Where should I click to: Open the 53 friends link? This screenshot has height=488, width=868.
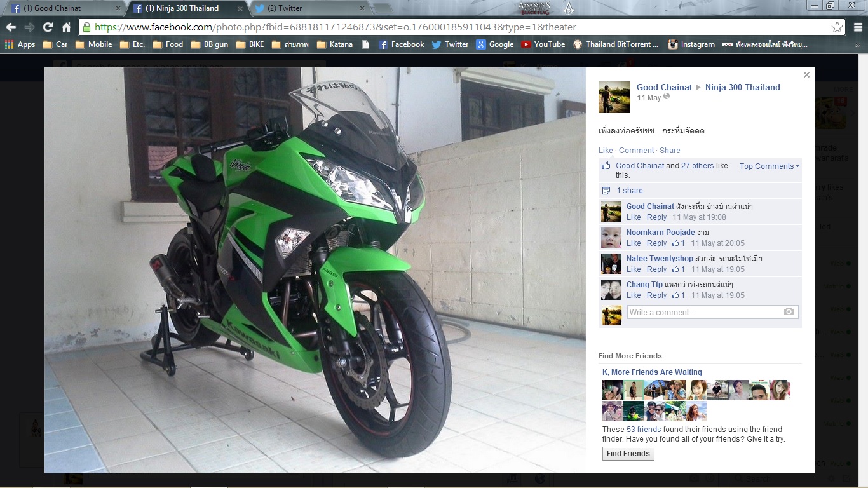644,430
